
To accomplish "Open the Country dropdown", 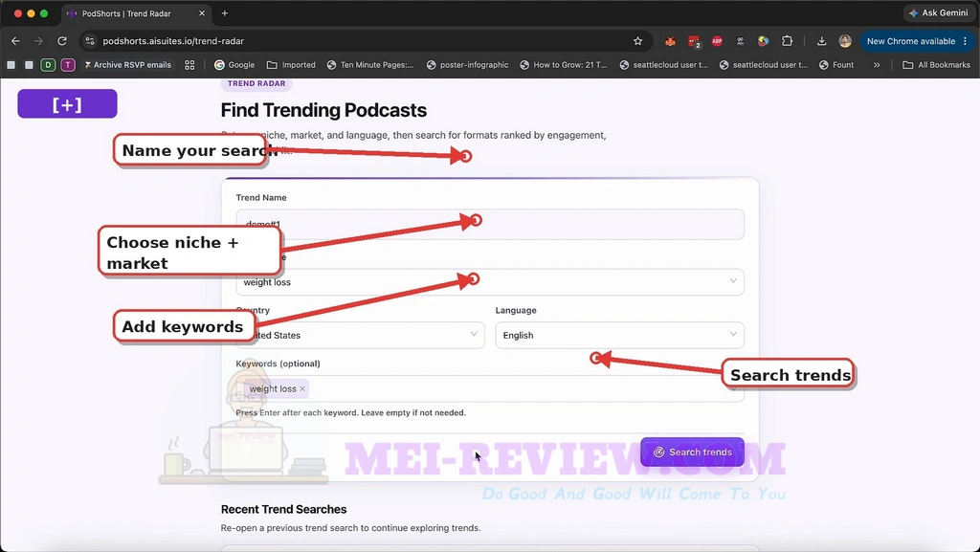I will pyautogui.click(x=360, y=336).
